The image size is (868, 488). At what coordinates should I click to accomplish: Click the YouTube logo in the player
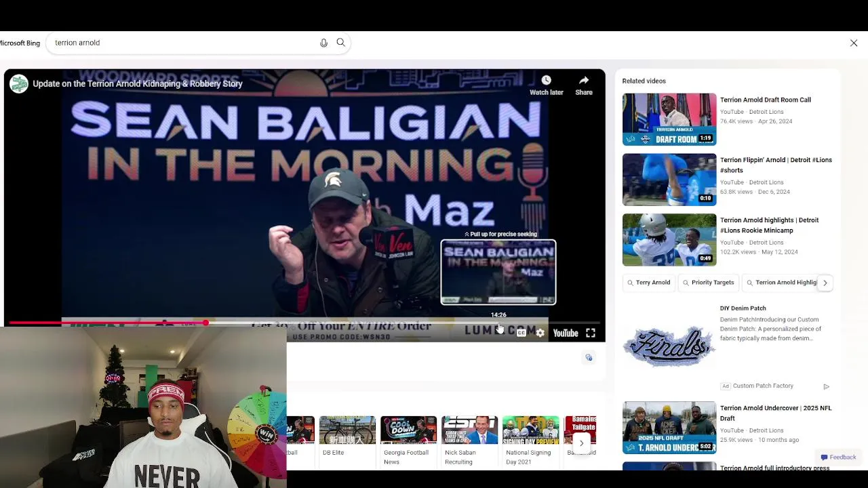(566, 333)
